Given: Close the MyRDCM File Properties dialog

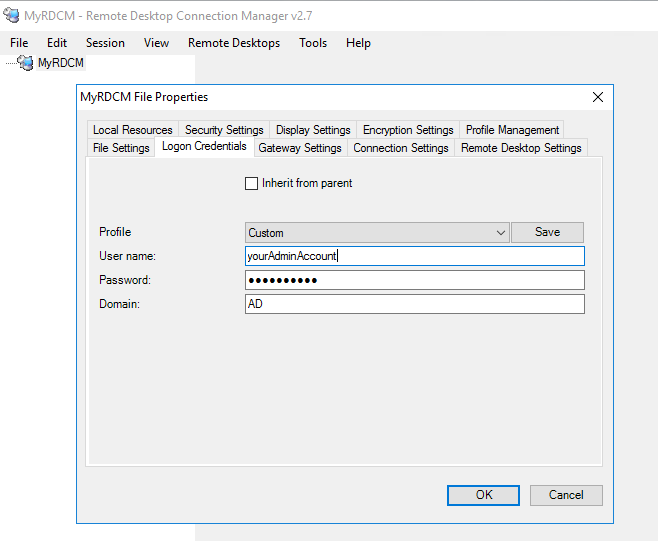Looking at the screenshot, I should 598,97.
